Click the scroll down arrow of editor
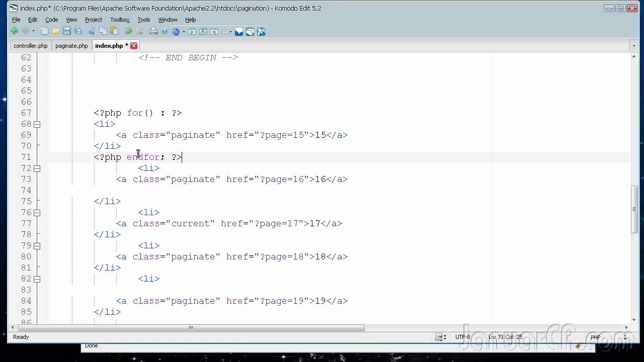The image size is (644, 362). pyautogui.click(x=634, y=320)
